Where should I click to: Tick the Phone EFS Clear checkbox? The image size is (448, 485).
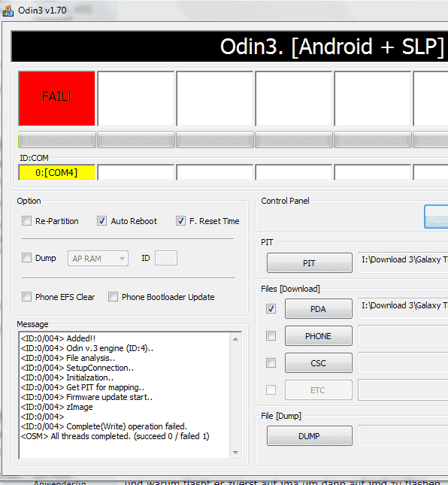26,296
